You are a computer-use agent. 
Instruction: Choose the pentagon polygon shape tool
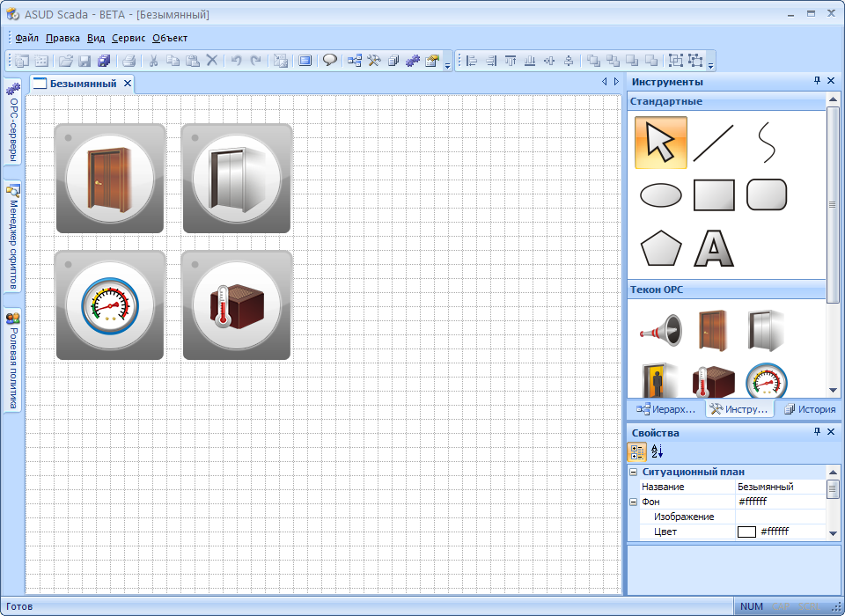click(x=661, y=249)
